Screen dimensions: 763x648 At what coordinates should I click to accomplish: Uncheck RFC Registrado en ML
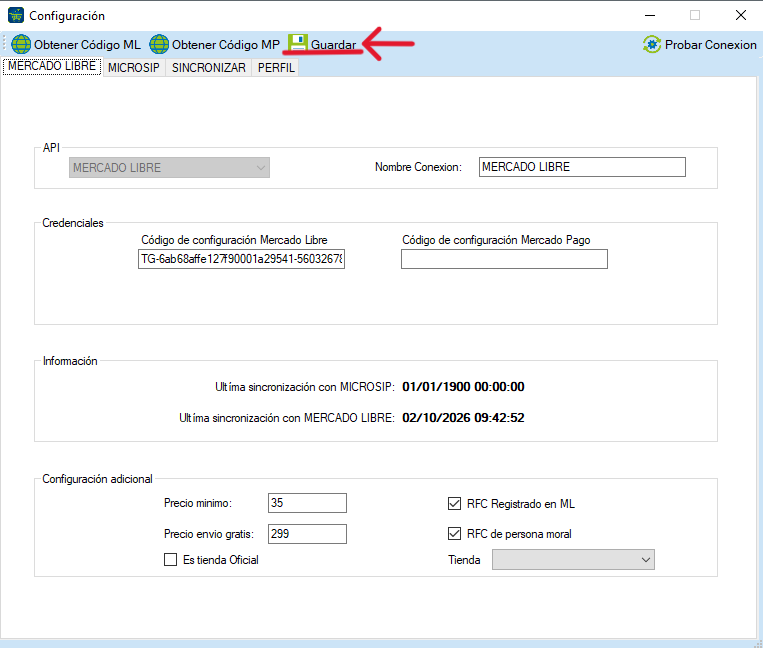pyautogui.click(x=454, y=504)
